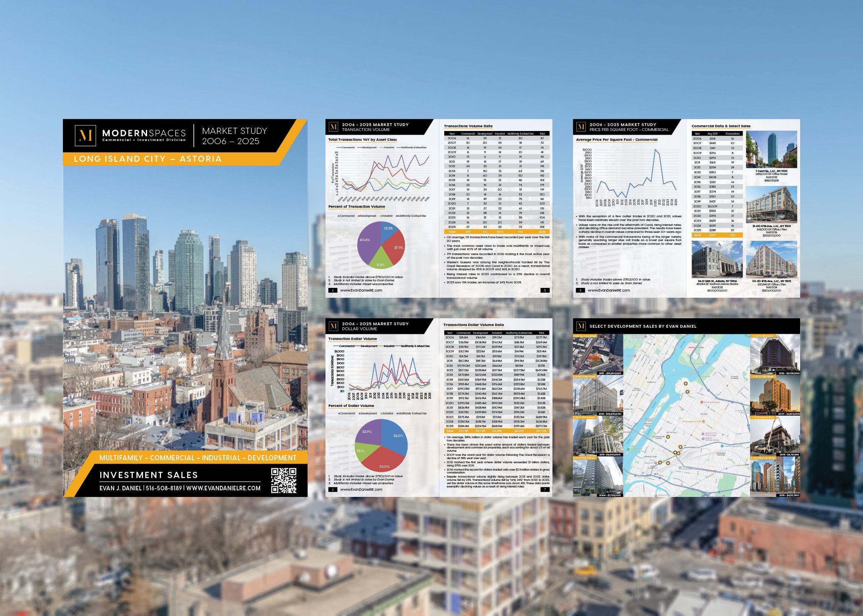Click www.EvanDanielRE.com link on Dollar Volume page
The width and height of the screenshot is (863, 616).
(x=361, y=490)
